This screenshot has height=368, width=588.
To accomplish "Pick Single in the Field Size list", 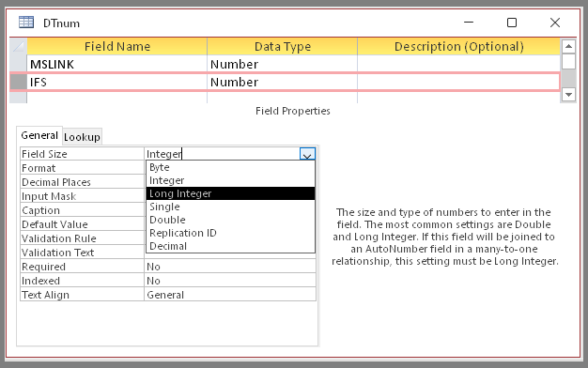I will (230, 207).
